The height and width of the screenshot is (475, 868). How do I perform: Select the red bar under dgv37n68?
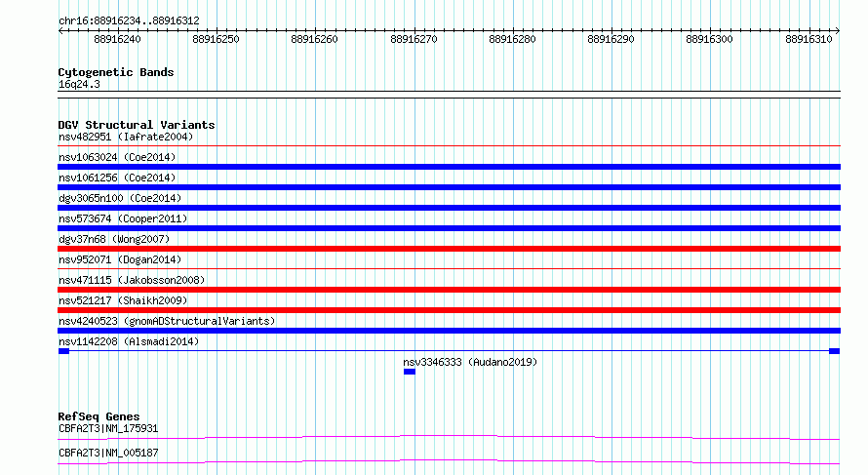tap(449, 249)
